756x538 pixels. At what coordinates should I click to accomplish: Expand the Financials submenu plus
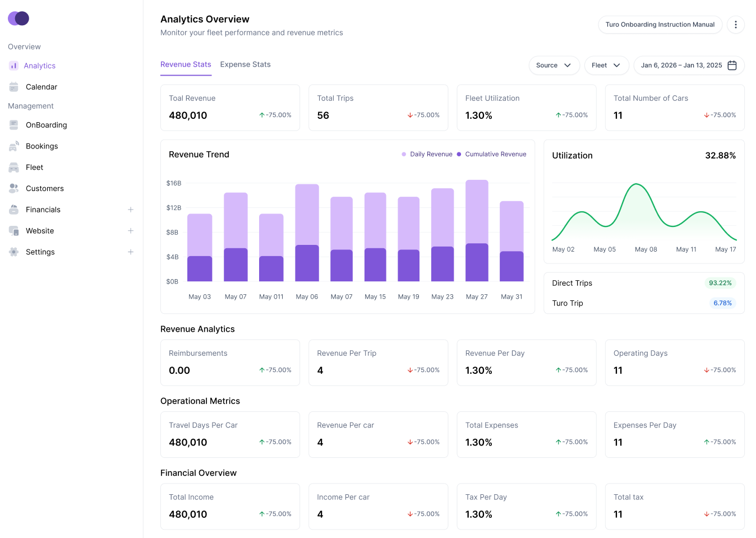coord(131,210)
